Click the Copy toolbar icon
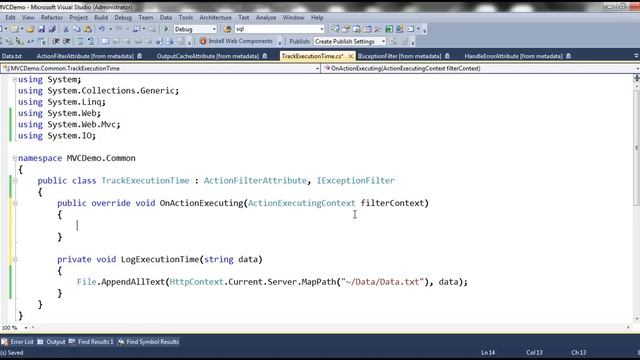 (77, 29)
